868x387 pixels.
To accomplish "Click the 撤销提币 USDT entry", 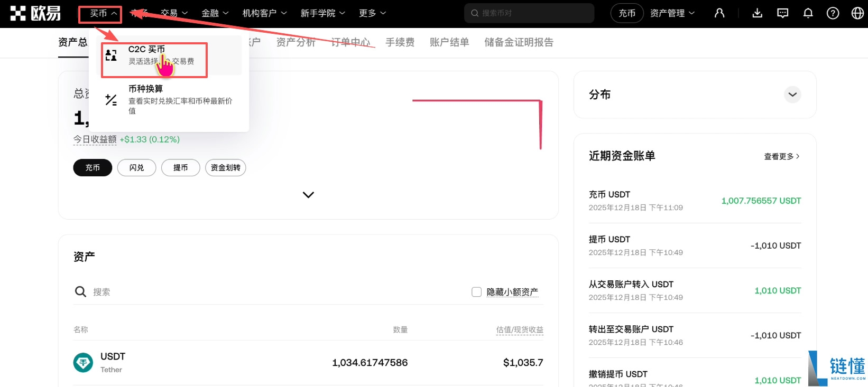I will (x=695, y=377).
